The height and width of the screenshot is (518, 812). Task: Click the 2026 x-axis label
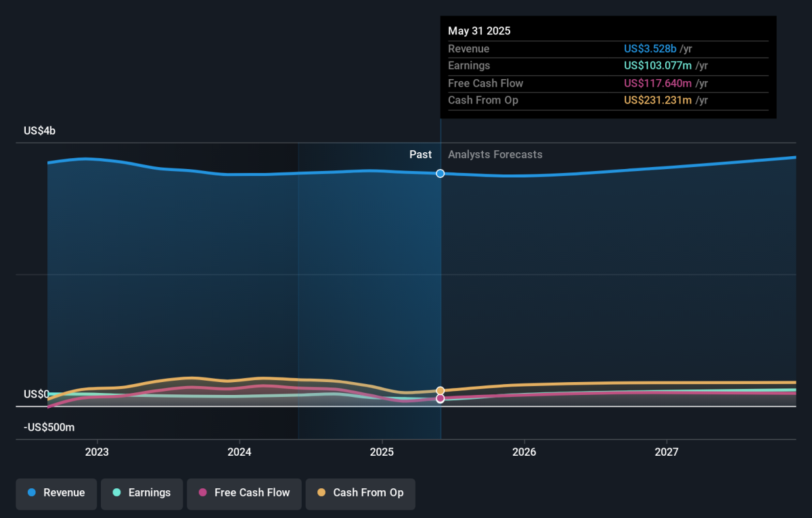tap(524, 452)
